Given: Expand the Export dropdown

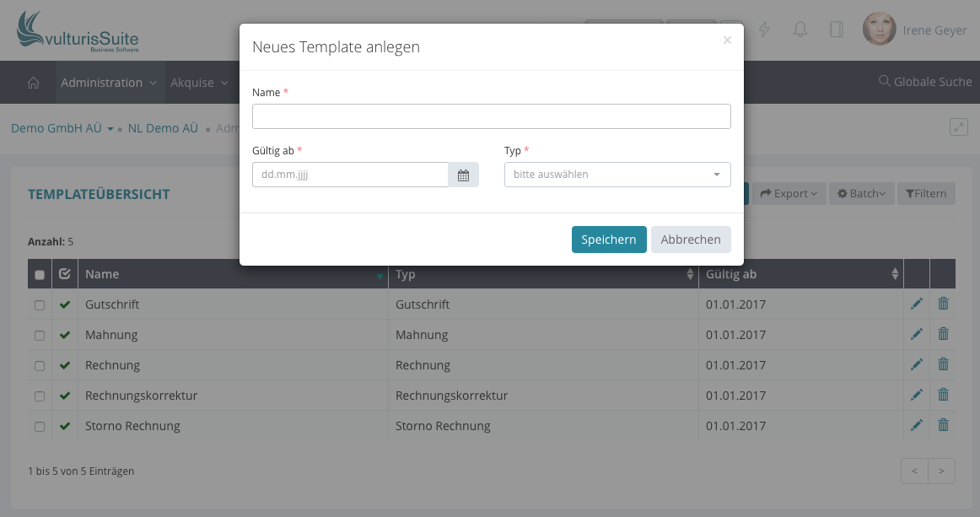Looking at the screenshot, I should 789,194.
